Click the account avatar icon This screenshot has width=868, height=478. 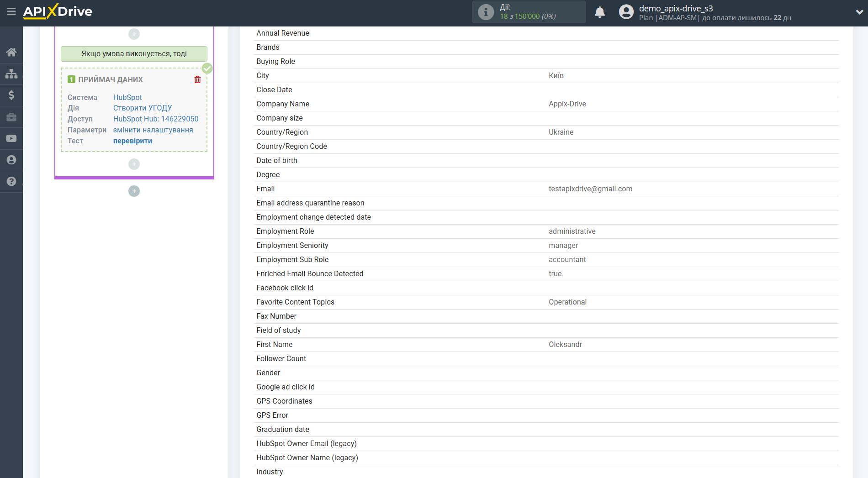pyautogui.click(x=626, y=12)
